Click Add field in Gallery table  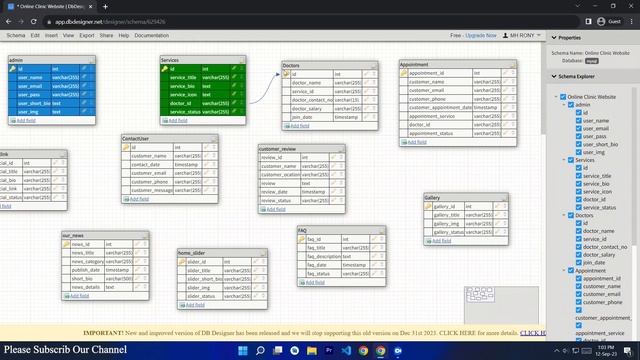tap(442, 241)
